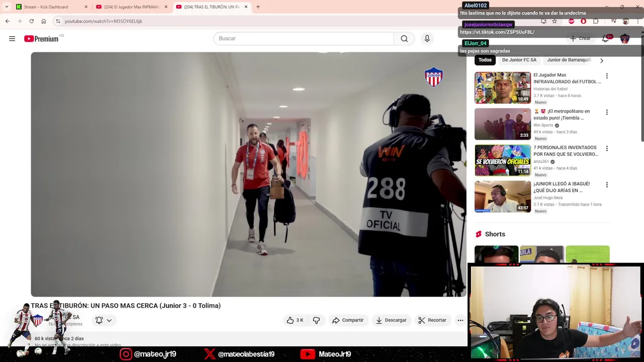The image size is (644, 362).
Task: Expand the notification bell subscription dropdown
Action: click(x=109, y=320)
